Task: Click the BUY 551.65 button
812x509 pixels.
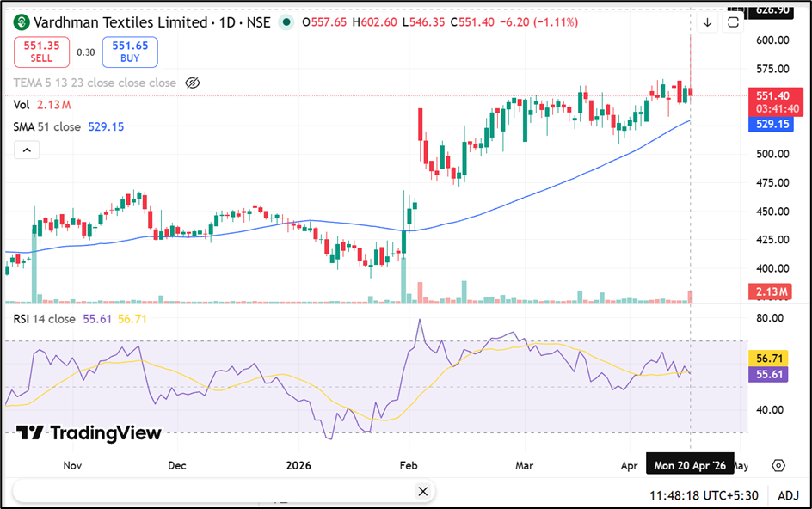Action: tap(129, 52)
